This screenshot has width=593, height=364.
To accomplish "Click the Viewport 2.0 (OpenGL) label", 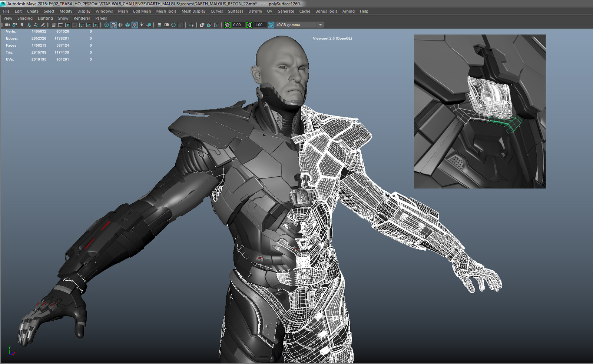I will click(332, 38).
